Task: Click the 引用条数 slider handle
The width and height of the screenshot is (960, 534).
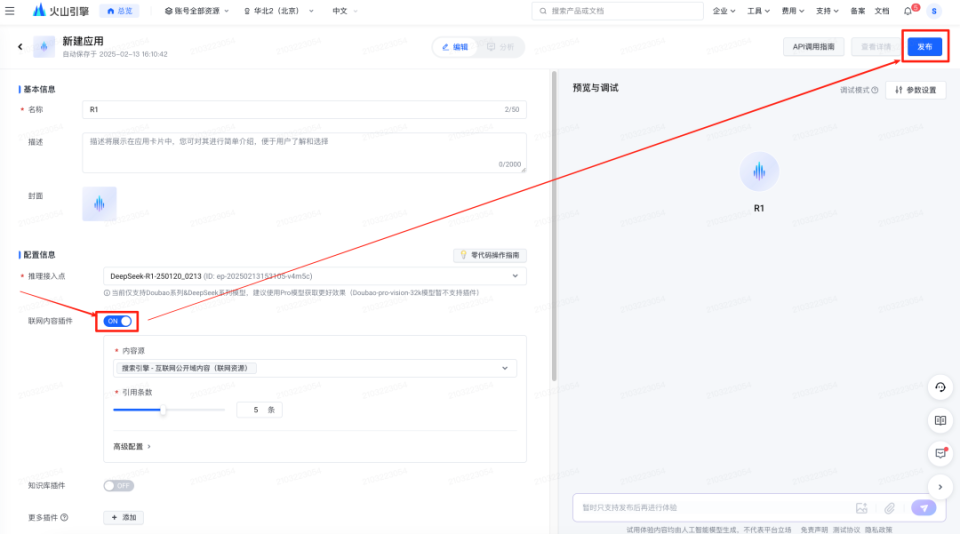Action: click(163, 410)
